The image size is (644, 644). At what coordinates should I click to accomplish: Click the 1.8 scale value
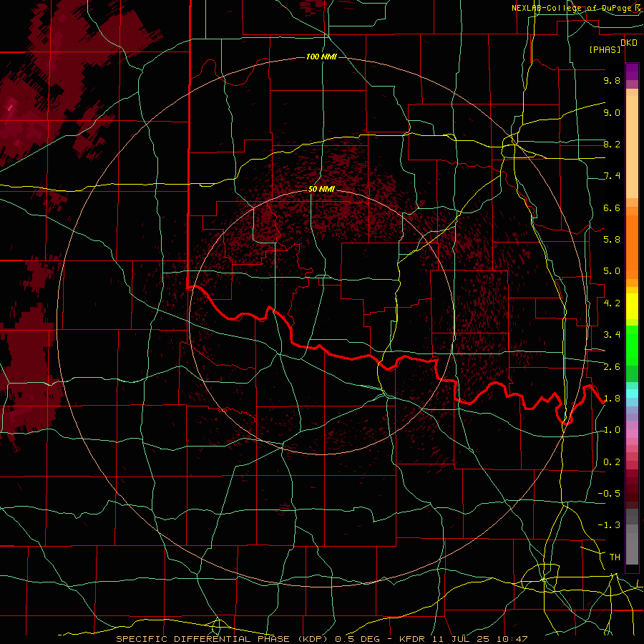tap(612, 399)
